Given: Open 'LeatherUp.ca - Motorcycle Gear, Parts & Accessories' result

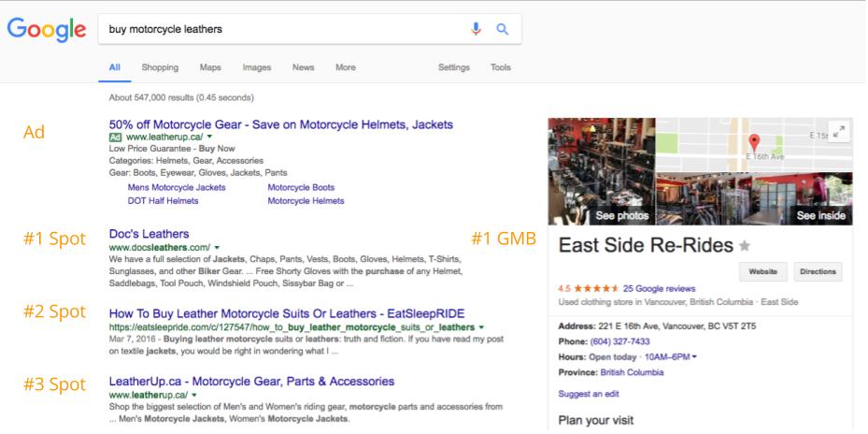Looking at the screenshot, I should (x=252, y=382).
